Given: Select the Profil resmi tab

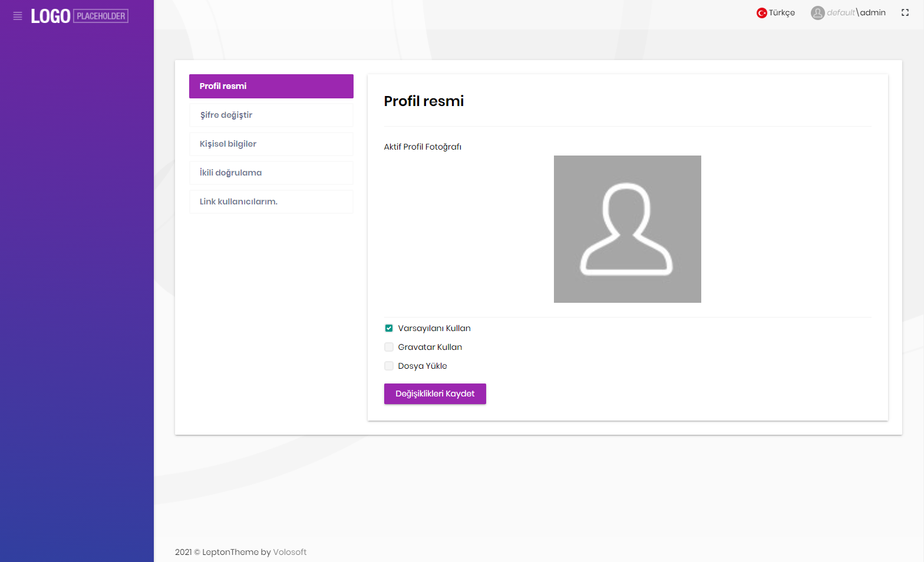Looking at the screenshot, I should tap(271, 86).
